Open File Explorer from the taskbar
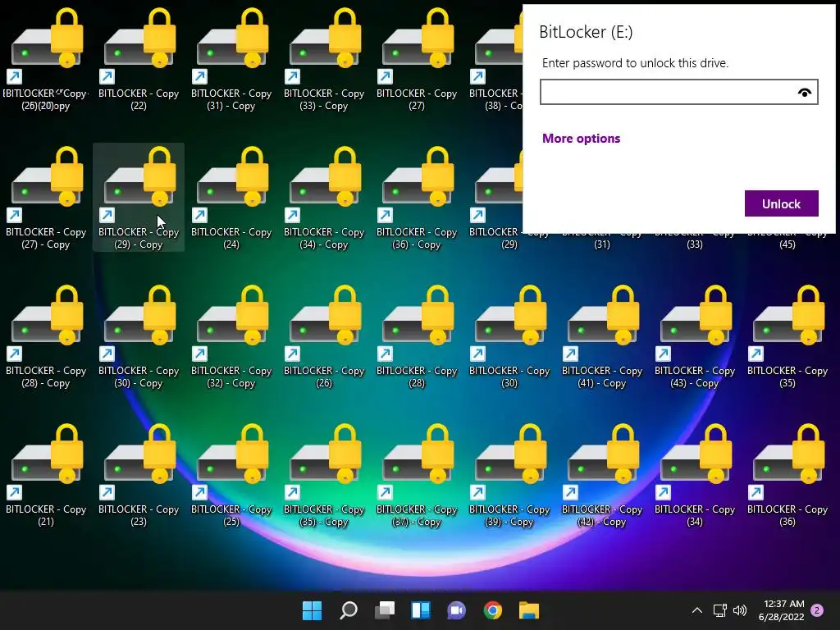Image resolution: width=840 pixels, height=630 pixels. click(x=529, y=610)
